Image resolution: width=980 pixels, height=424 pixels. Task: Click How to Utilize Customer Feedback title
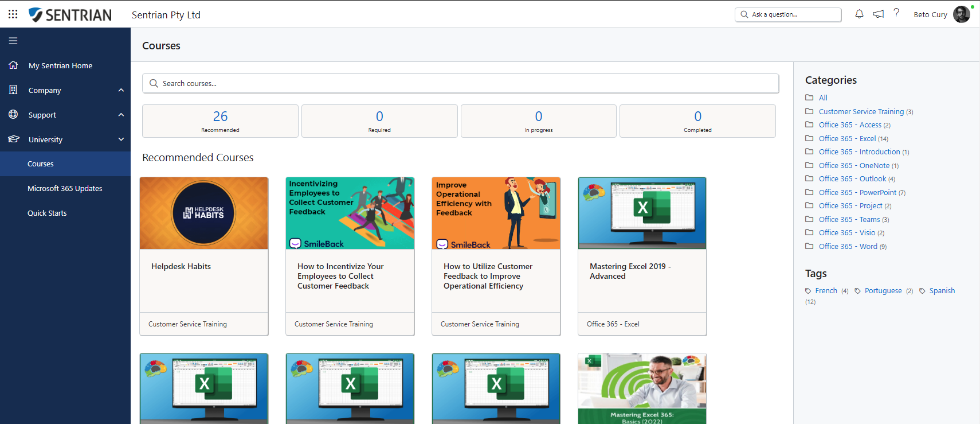point(488,276)
